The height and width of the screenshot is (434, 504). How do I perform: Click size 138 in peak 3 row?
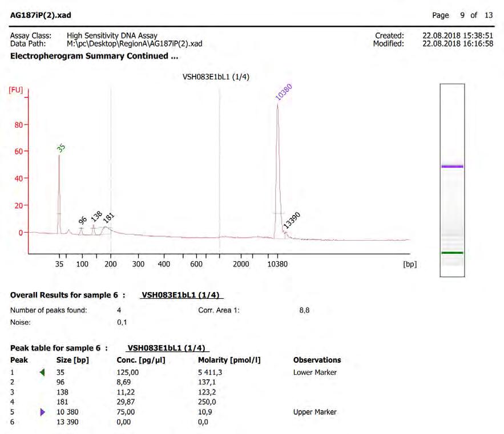click(x=62, y=392)
